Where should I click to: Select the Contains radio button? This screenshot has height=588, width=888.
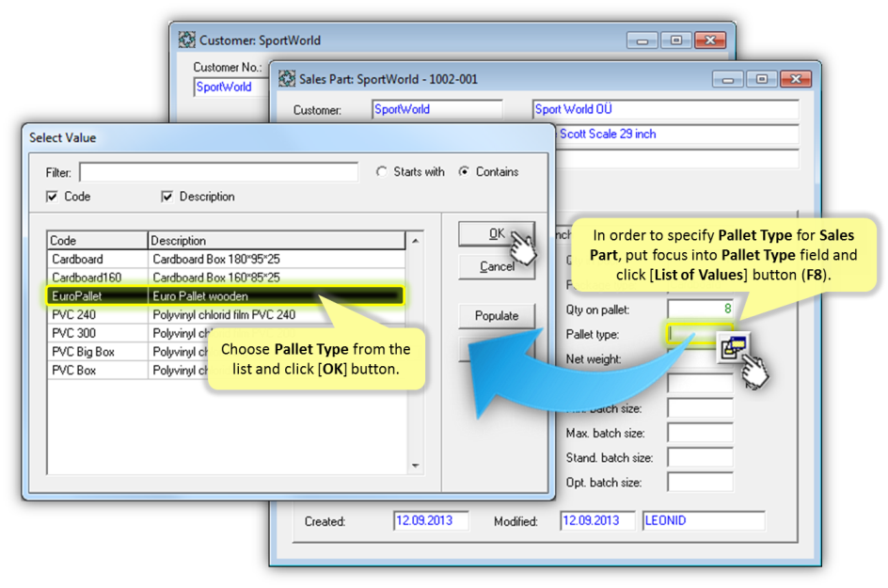point(464,171)
